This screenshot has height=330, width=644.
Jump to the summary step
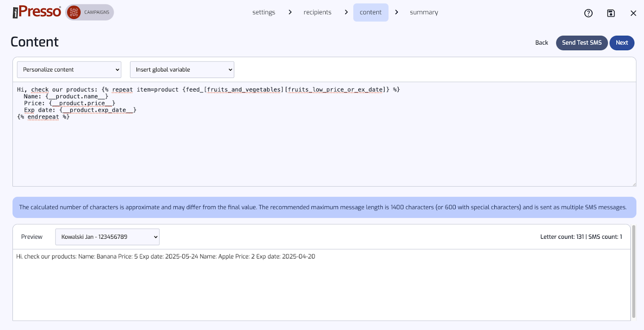tap(423, 12)
